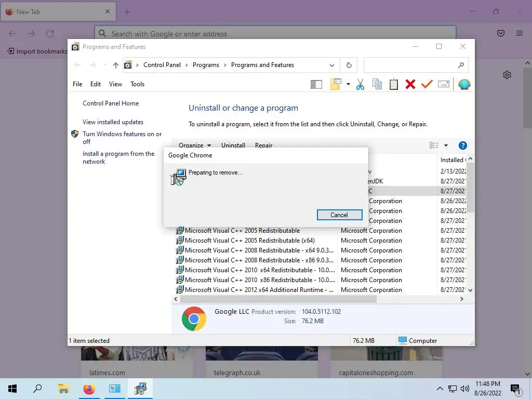Refresh the Programs and Features list
Screen dimensions: 532x399
pyautogui.click(x=349, y=65)
